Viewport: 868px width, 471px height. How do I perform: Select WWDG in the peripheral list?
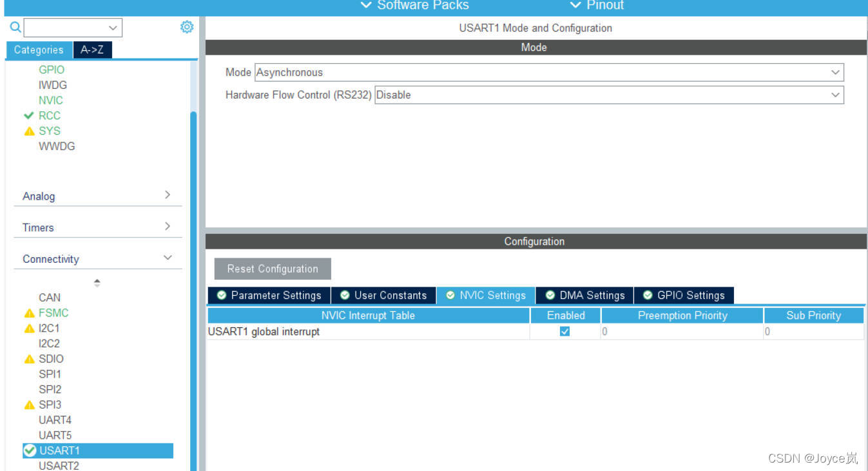pyautogui.click(x=57, y=146)
